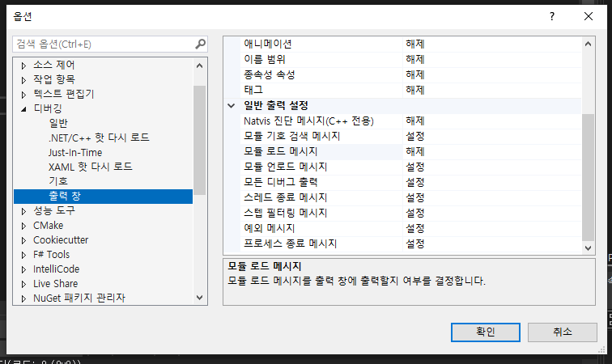The image size is (612, 364).
Task: Click the property grid scrollbar thumb
Action: [x=589, y=177]
